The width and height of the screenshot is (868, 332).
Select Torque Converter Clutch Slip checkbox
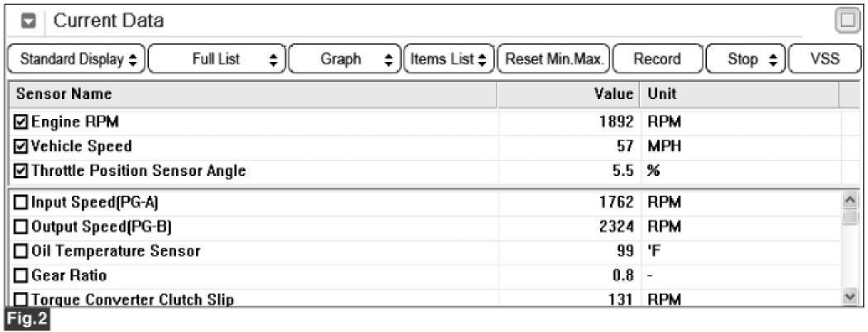click(21, 299)
